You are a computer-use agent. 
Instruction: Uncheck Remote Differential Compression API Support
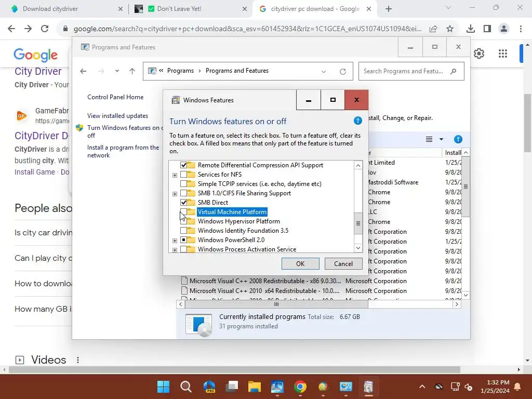point(183,165)
